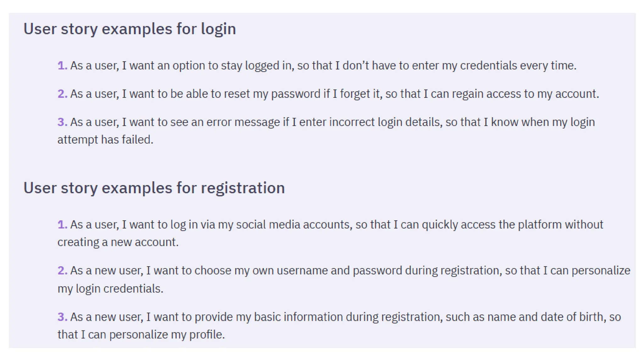Click the "that I can personalize my profile." line

[141, 335]
